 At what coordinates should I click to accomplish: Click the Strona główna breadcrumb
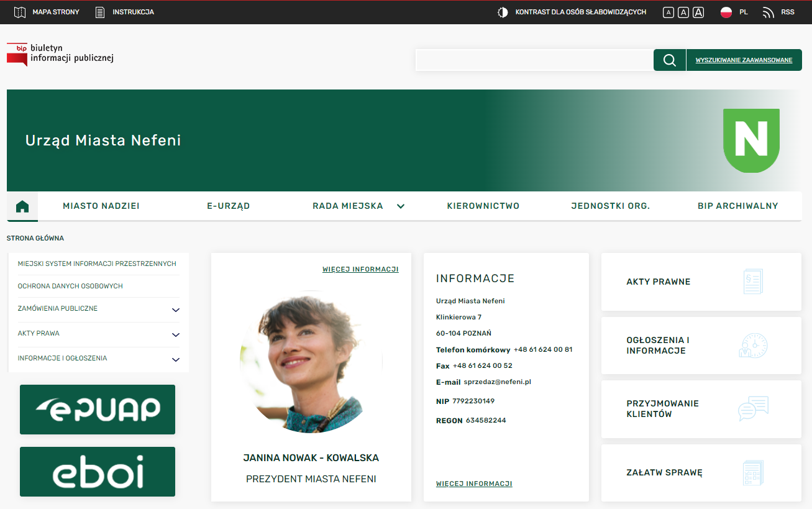coord(35,238)
